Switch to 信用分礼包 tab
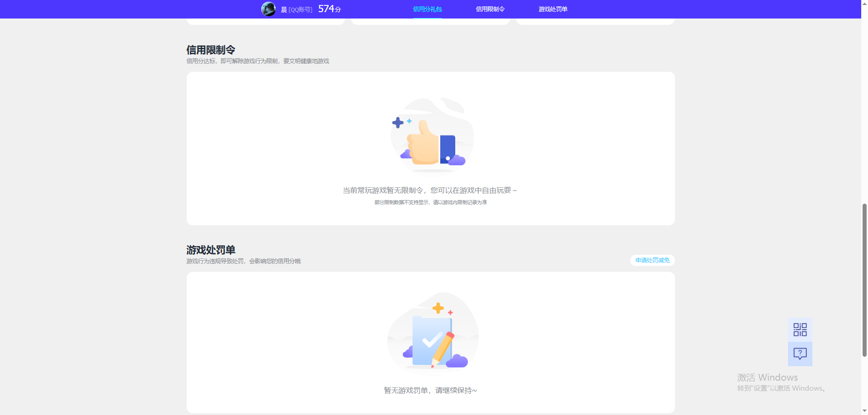Image resolution: width=868 pixels, height=415 pixels. [427, 9]
